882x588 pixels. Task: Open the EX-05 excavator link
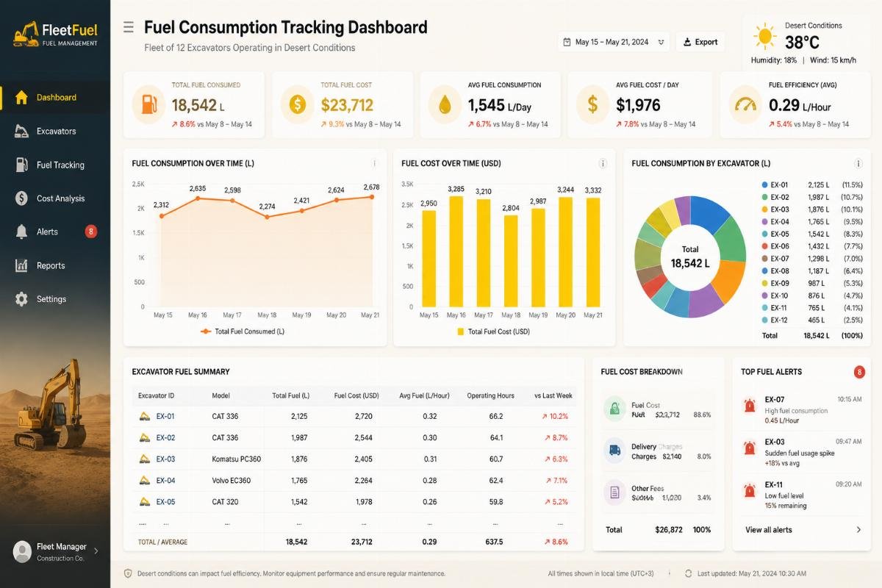[x=165, y=502]
